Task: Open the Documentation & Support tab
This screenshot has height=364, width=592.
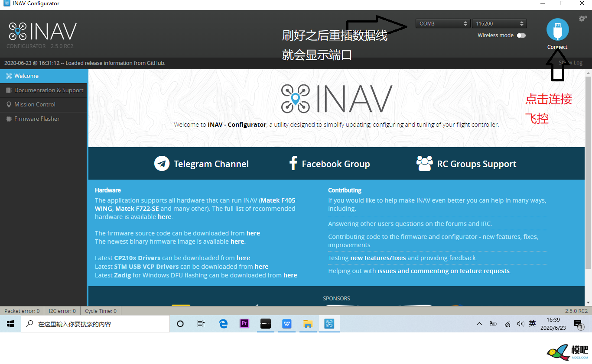Action: pyautogui.click(x=43, y=90)
